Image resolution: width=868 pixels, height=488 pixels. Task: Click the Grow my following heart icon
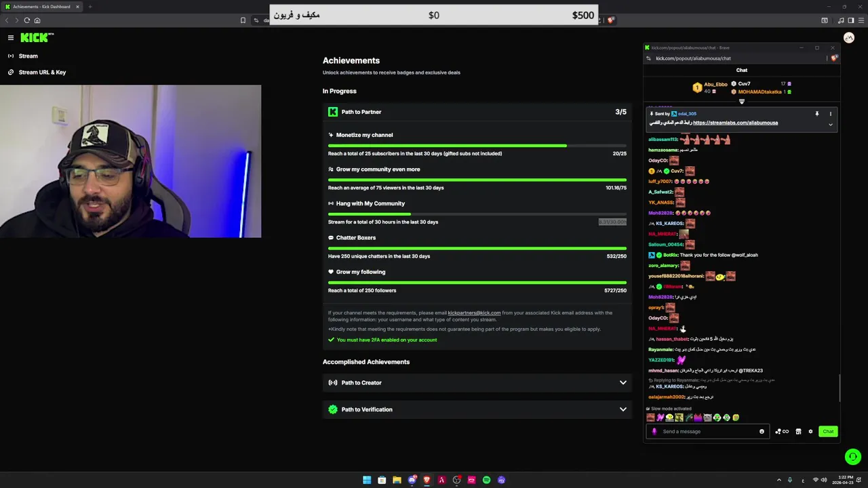(x=331, y=272)
